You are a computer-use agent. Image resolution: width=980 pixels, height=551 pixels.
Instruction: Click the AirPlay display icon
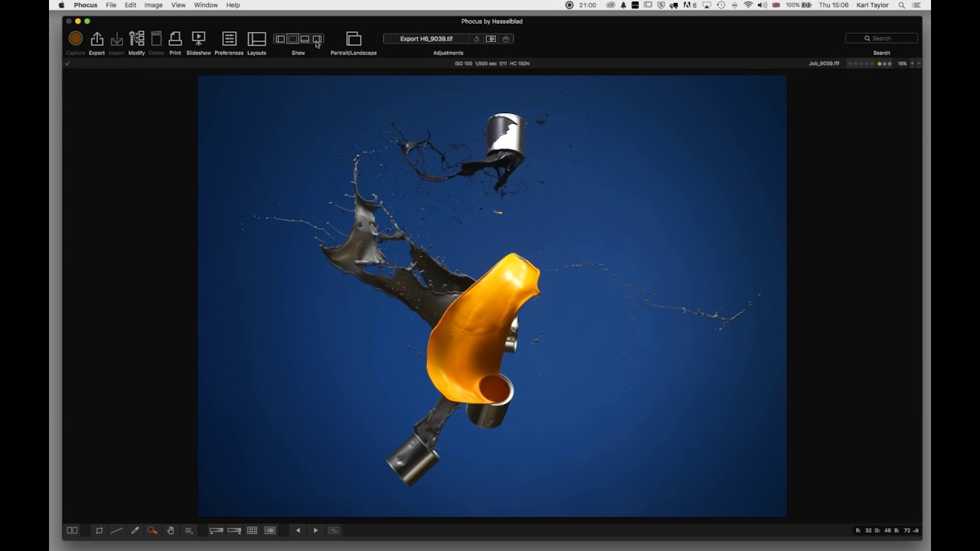tap(707, 5)
